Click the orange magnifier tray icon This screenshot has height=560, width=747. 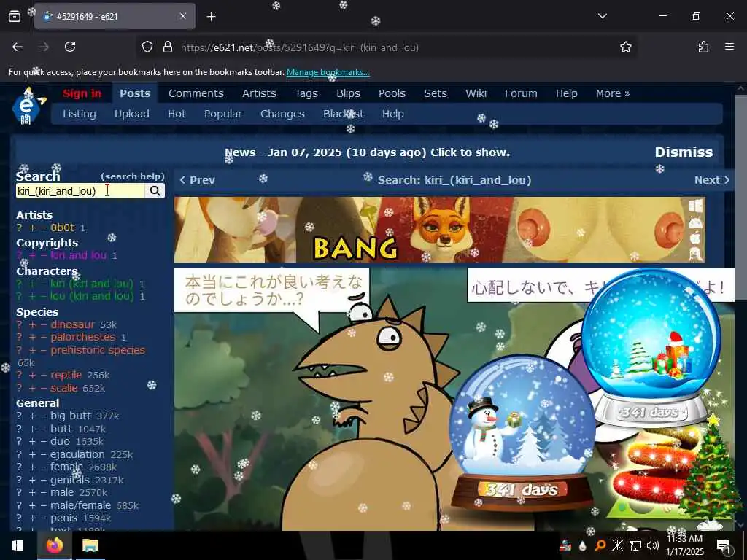[600, 545]
